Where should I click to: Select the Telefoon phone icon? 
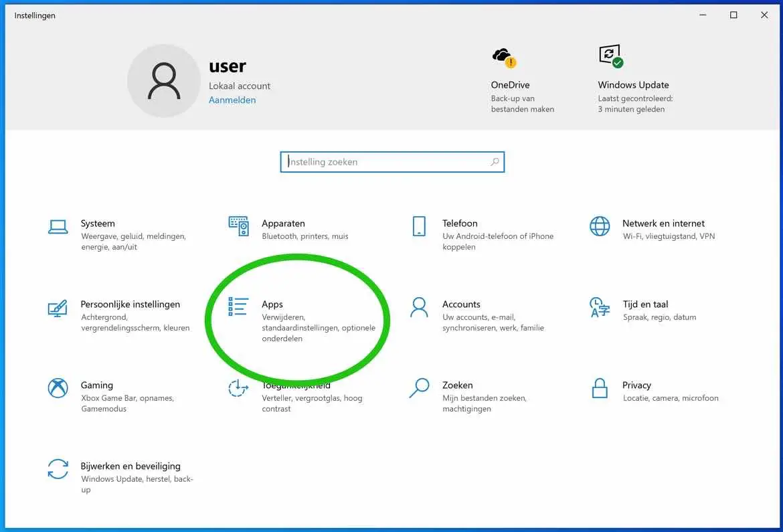tap(419, 226)
